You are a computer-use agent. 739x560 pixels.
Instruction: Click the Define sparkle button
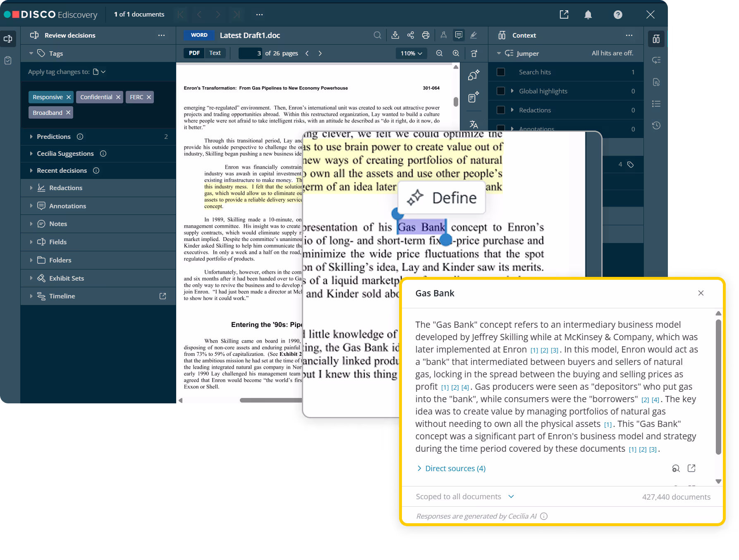click(442, 198)
